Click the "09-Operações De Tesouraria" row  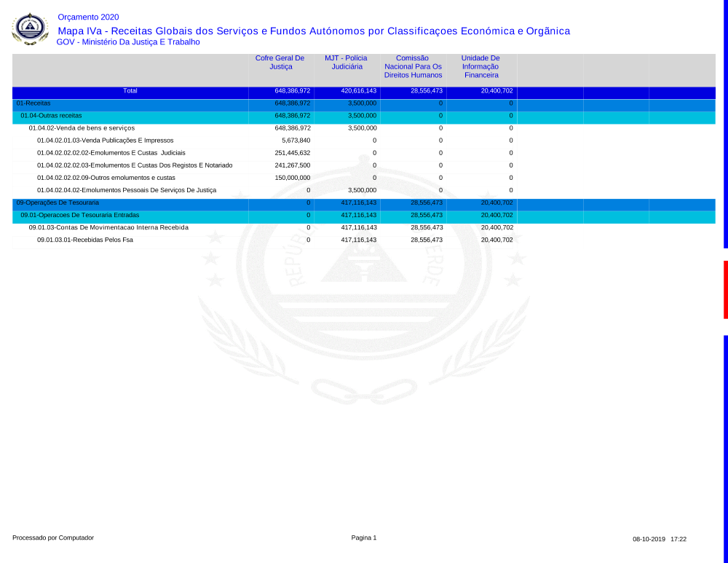coord(58,202)
